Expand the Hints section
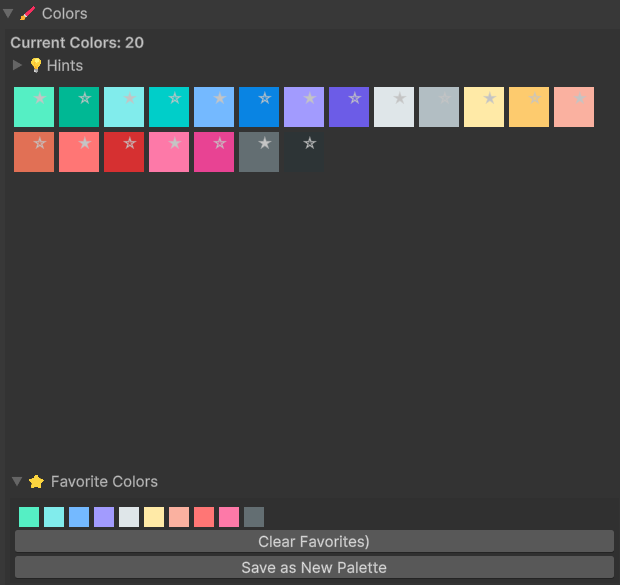The image size is (620, 585). click(x=17, y=65)
